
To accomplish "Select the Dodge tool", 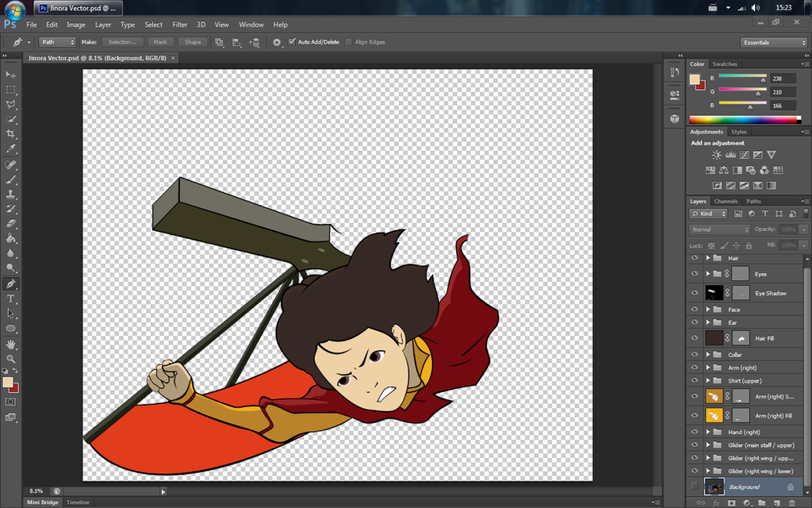I will (10, 268).
